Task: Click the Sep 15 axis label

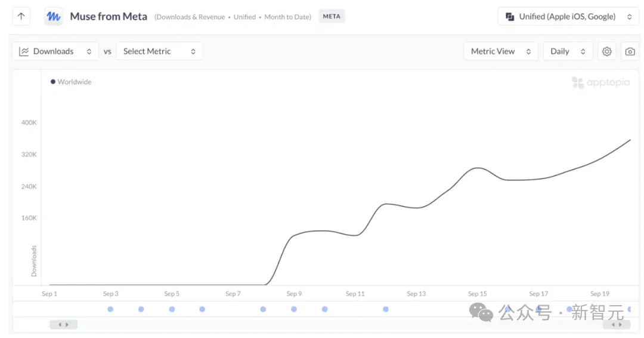Action: click(477, 294)
